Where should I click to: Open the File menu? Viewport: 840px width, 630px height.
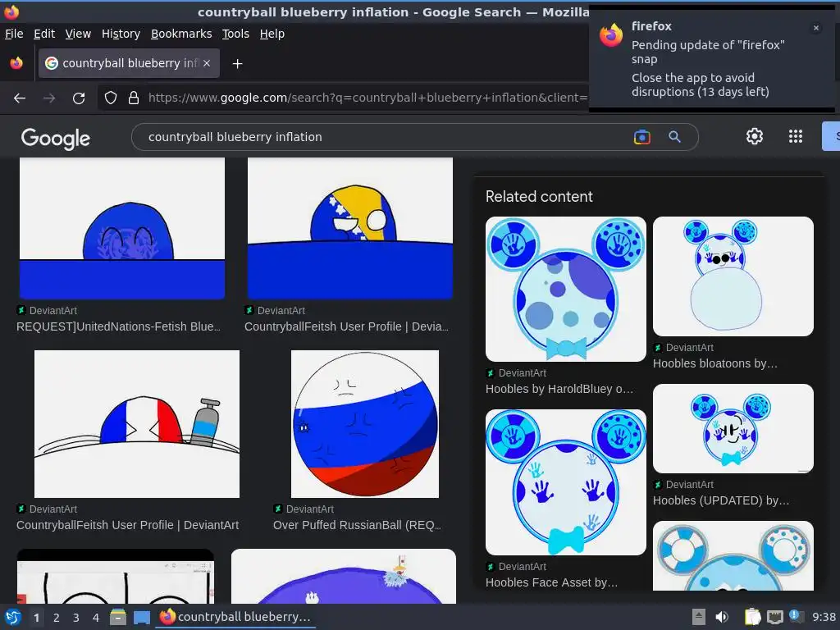[14, 34]
